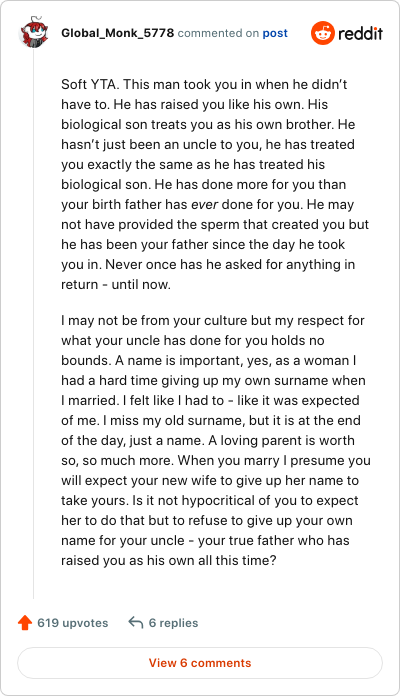Click the line "bounds. A name is important"
Viewport: 400px width, 696px height.
pyautogui.click(x=209, y=360)
